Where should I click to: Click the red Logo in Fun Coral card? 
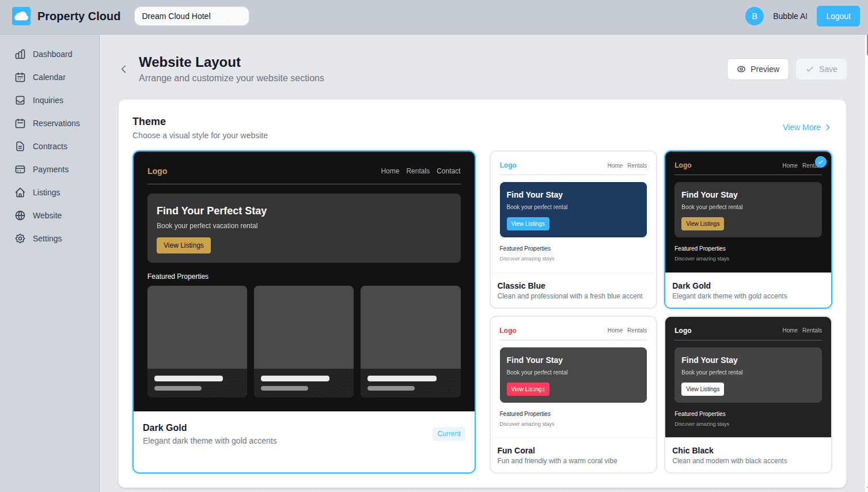tap(508, 331)
